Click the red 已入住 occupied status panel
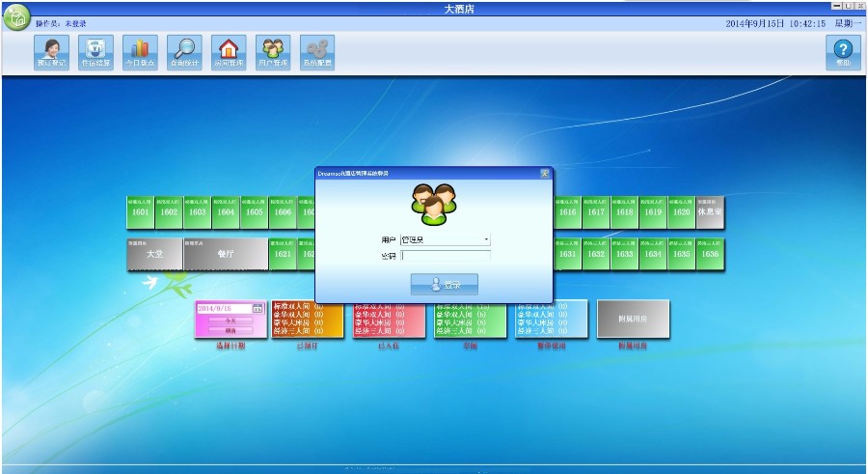 coord(390,320)
